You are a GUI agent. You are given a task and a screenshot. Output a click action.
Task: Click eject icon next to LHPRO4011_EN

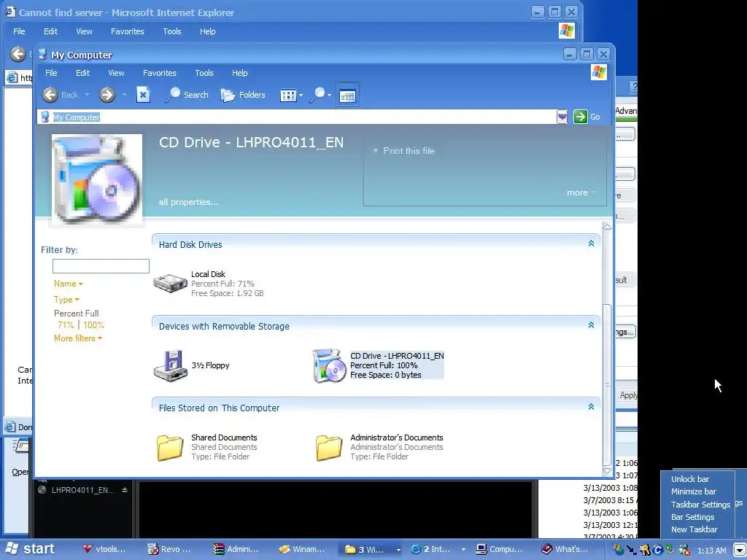(x=124, y=489)
